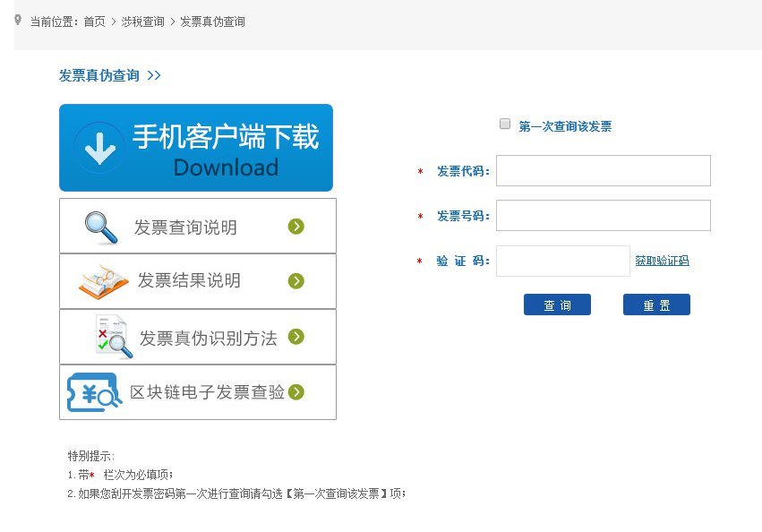The height and width of the screenshot is (532, 762).
Task: Focus the 发票号码 input field
Action: click(604, 216)
